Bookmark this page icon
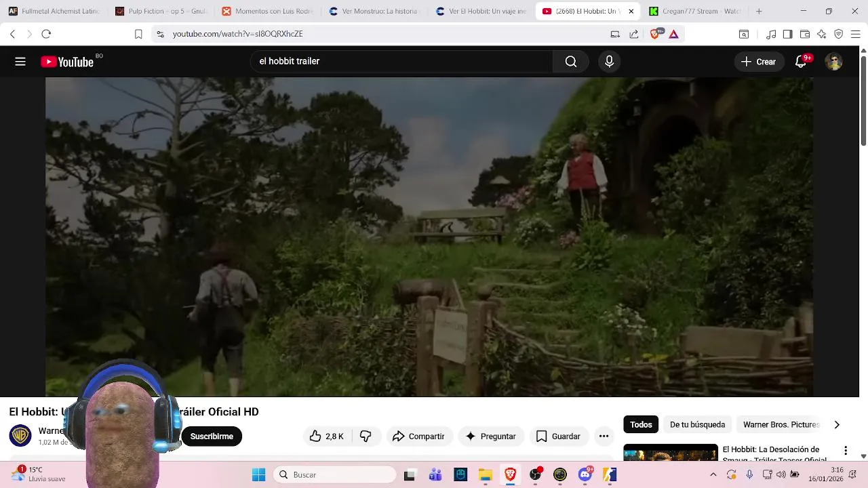868x488 pixels. (138, 34)
